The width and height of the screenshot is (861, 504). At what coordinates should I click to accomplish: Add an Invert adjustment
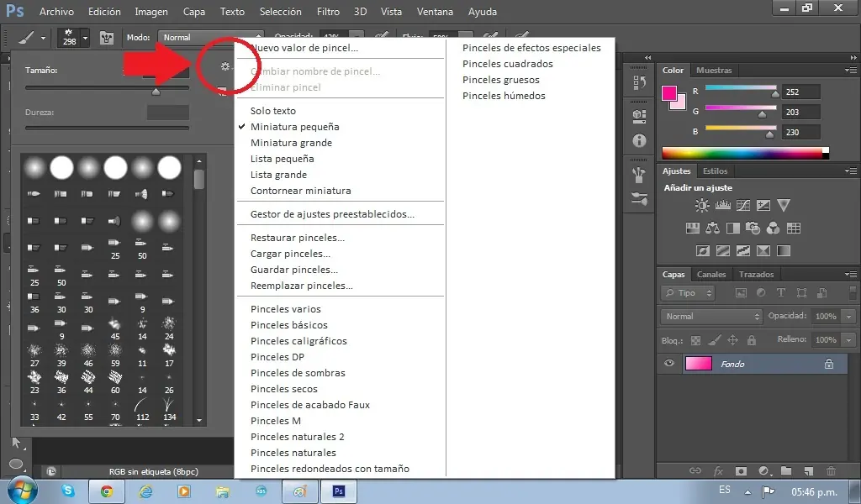[x=702, y=251]
